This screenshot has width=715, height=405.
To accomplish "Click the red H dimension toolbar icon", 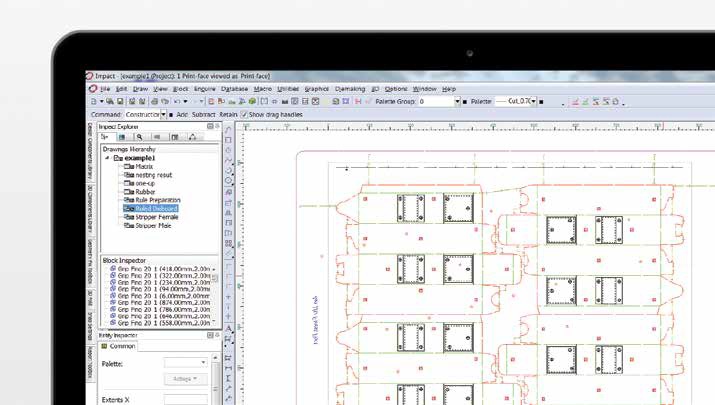I will [358, 101].
